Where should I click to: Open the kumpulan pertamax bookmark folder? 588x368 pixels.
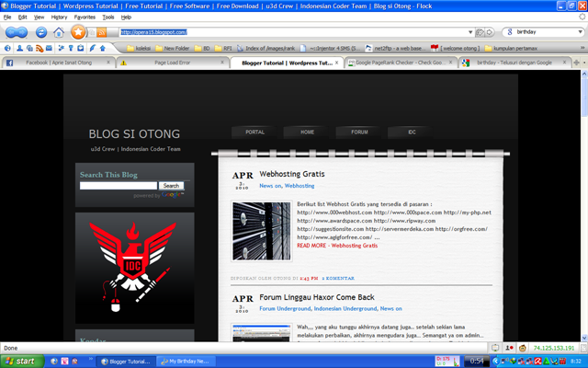pyautogui.click(x=511, y=48)
